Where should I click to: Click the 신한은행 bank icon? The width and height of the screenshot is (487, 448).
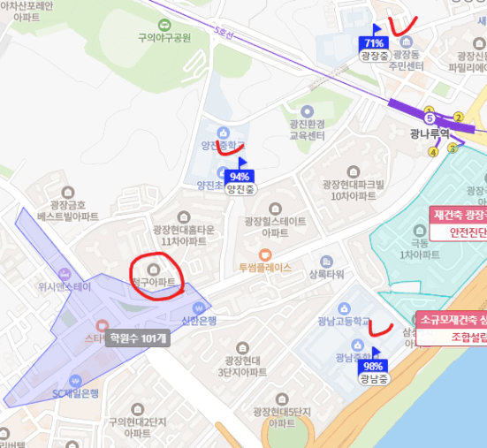coord(199,308)
